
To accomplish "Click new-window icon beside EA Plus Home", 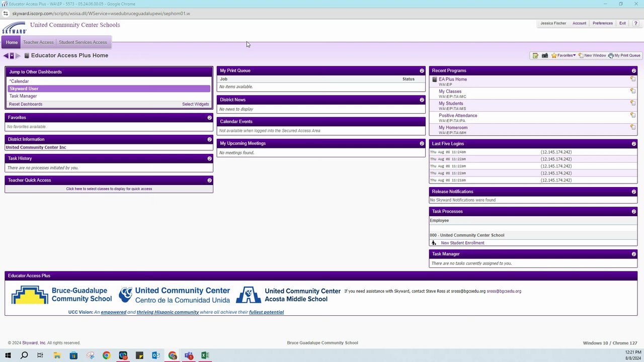I will (633, 79).
